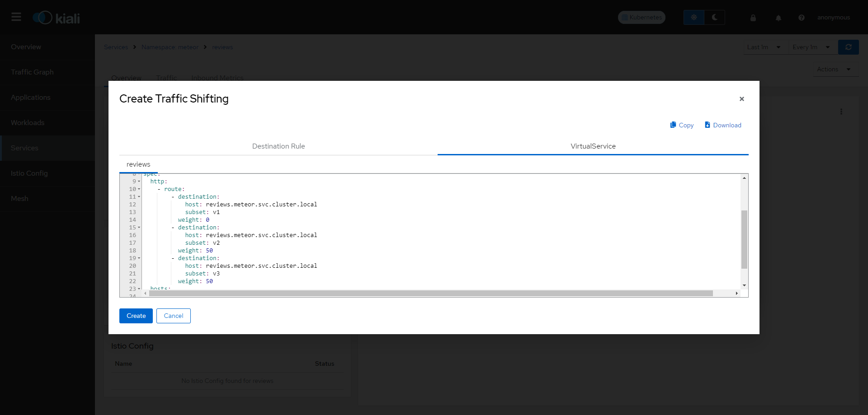868x415 pixels.
Task: Click the editor horizontal scrollbar
Action: point(431,294)
